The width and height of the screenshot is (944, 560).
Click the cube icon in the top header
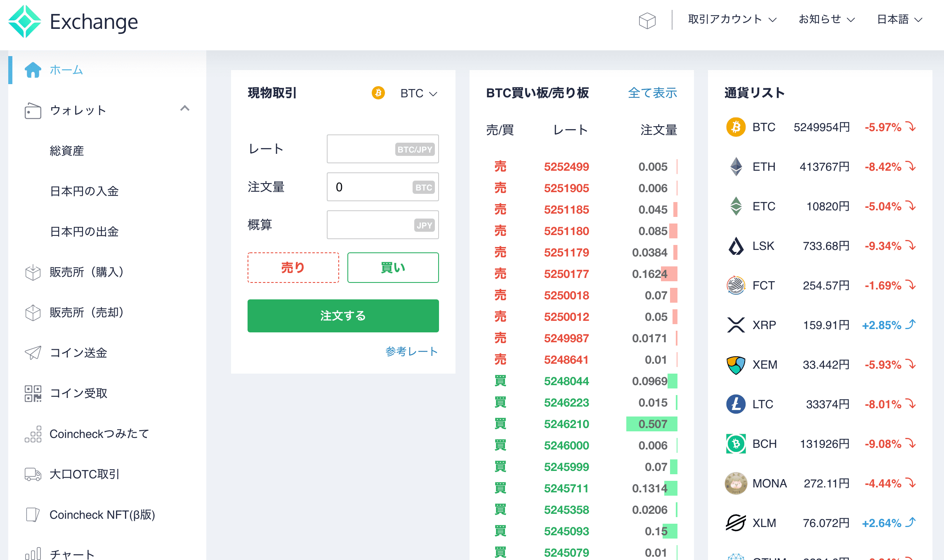click(647, 20)
